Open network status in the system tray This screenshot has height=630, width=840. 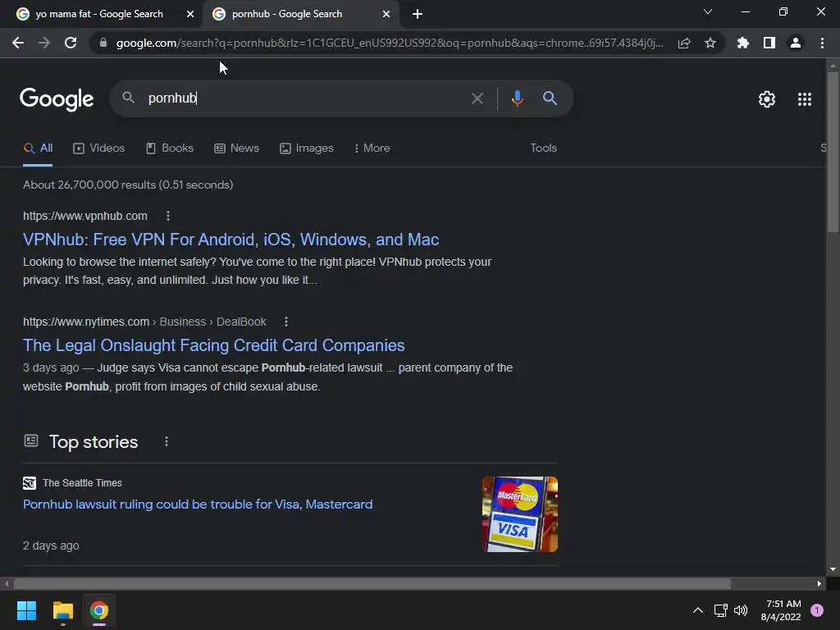click(x=720, y=610)
